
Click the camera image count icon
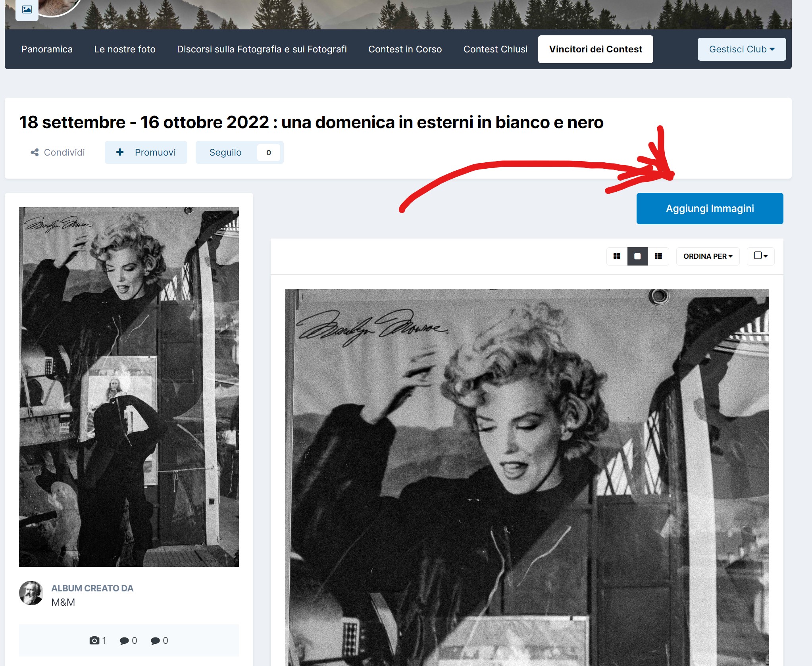click(94, 640)
